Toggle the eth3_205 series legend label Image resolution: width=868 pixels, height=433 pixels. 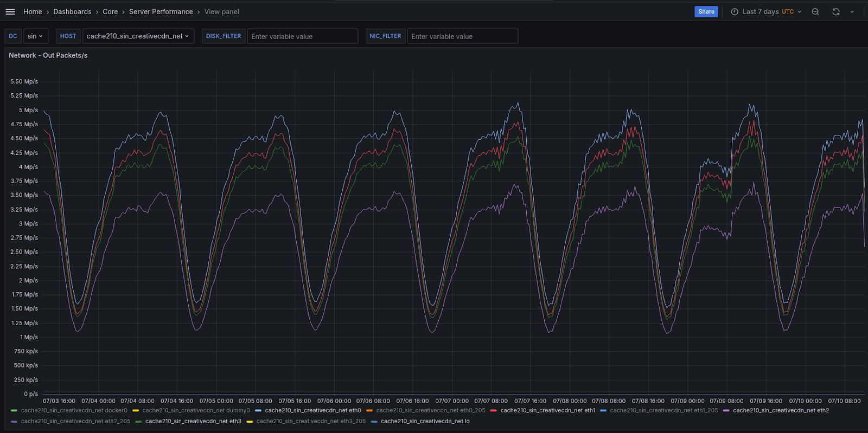pos(311,421)
